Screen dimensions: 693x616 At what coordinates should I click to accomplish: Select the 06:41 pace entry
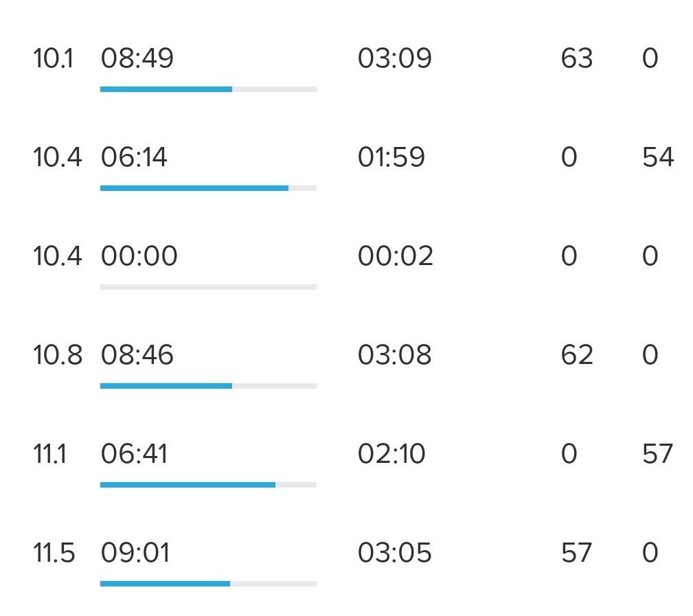tap(135, 454)
